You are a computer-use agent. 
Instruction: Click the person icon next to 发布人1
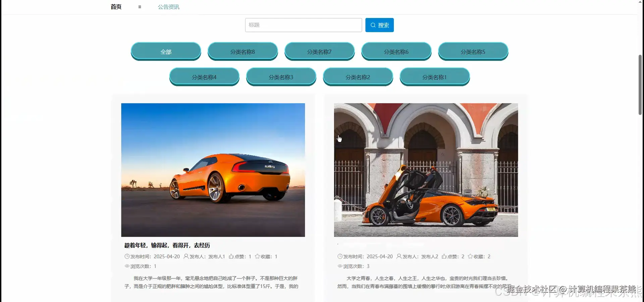tap(186, 256)
